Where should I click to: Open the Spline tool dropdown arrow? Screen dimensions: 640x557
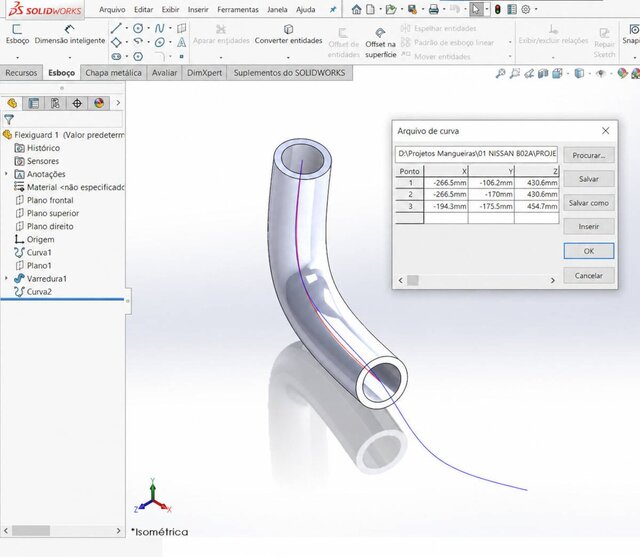[x=170, y=28]
